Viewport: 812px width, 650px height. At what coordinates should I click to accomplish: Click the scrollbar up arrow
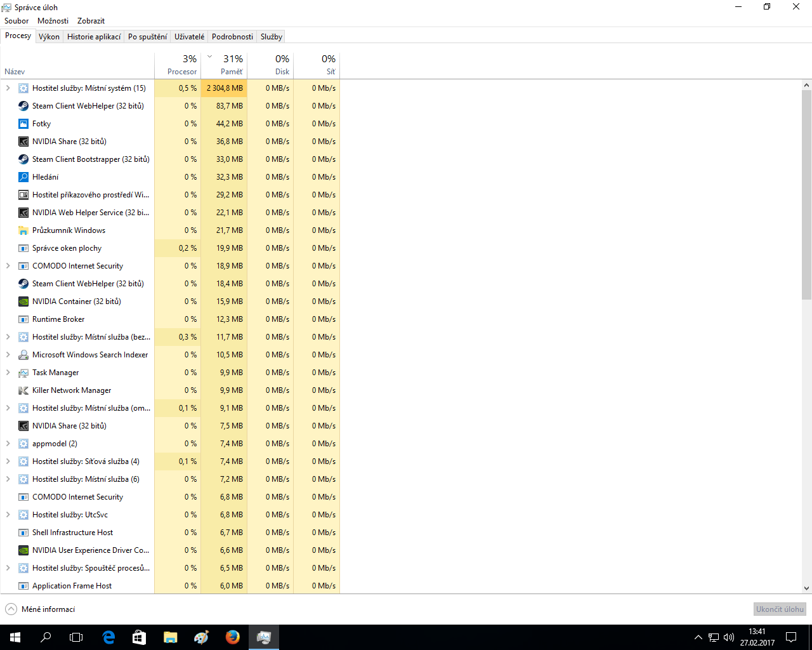[806, 85]
